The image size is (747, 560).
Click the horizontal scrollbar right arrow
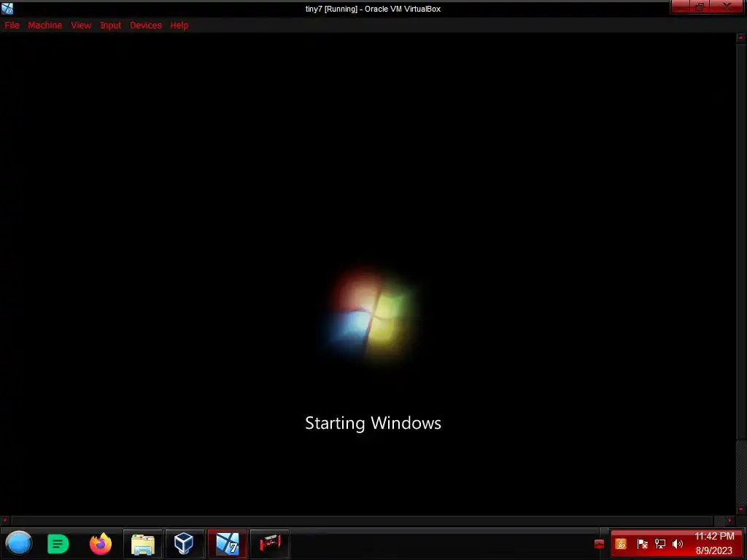point(729,521)
